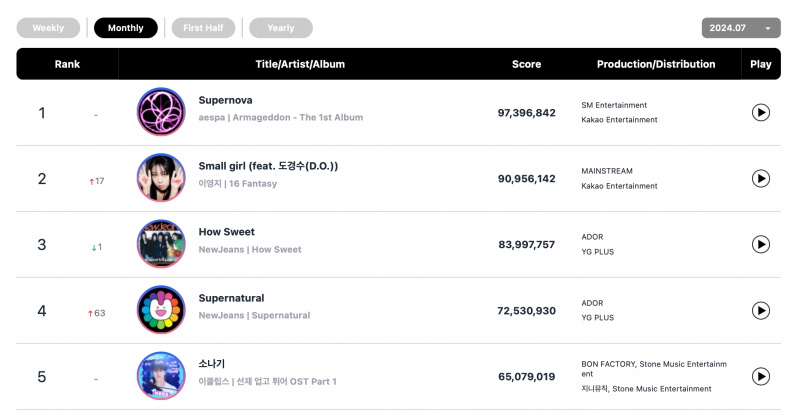This screenshot has height=415, width=800.
Task: Play the rank 5 song 소나기
Action: coord(760,377)
